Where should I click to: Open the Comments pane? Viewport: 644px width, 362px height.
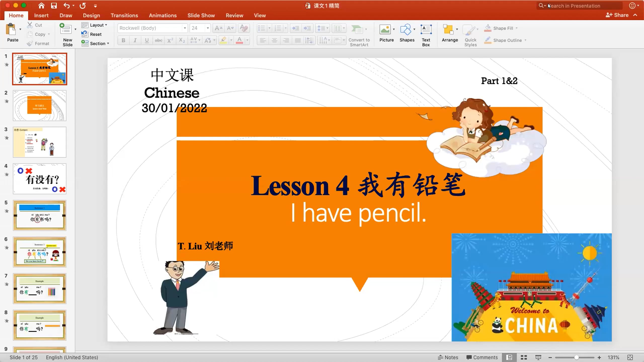[x=482, y=357]
